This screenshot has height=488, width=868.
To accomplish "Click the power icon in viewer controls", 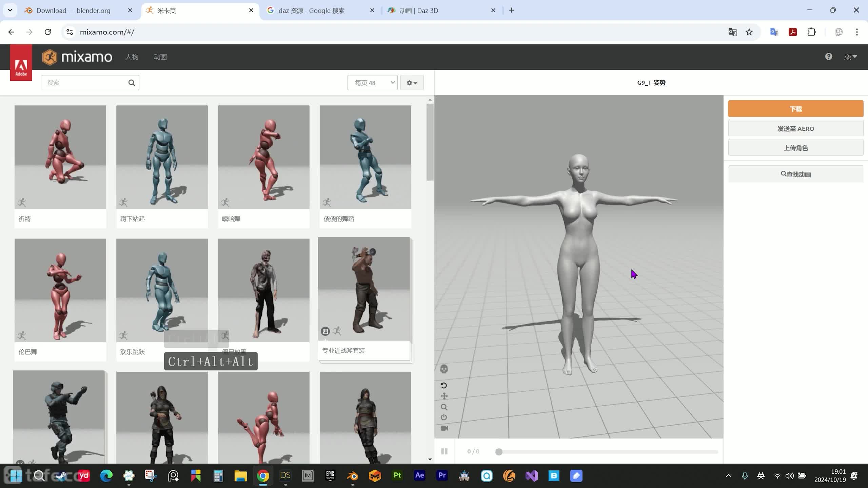I will click(x=444, y=417).
